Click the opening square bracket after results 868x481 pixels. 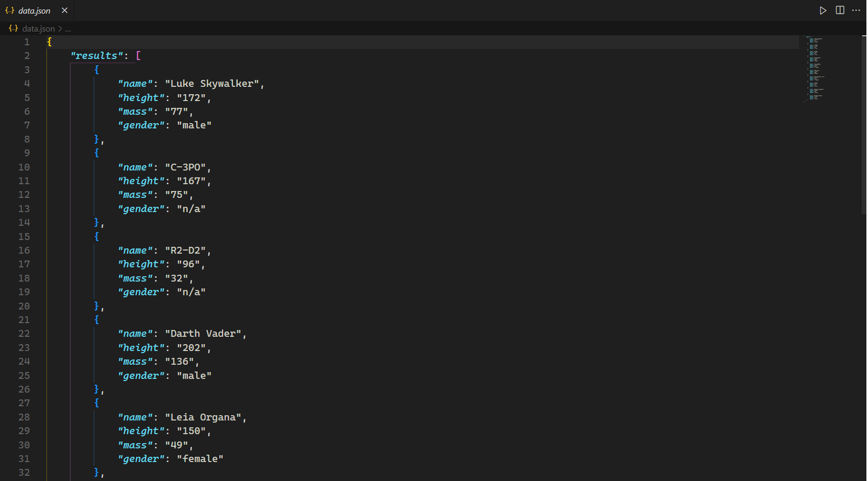[138, 56]
